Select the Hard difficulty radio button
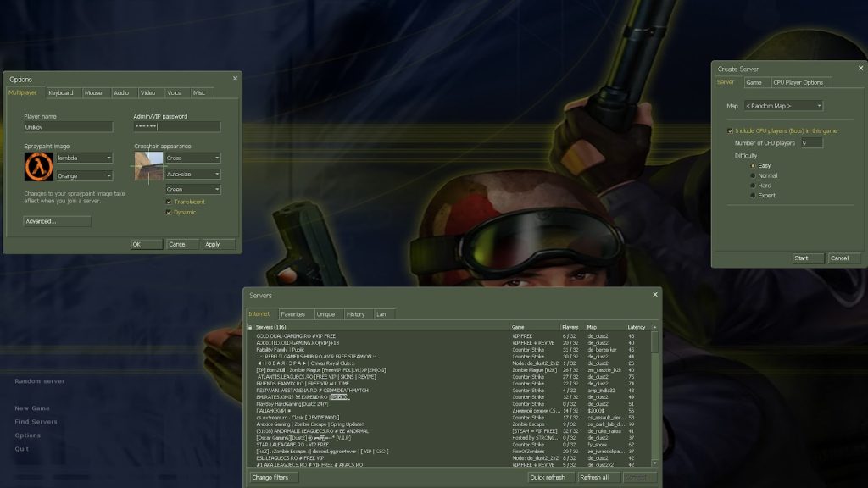The image size is (868, 488). tap(753, 186)
